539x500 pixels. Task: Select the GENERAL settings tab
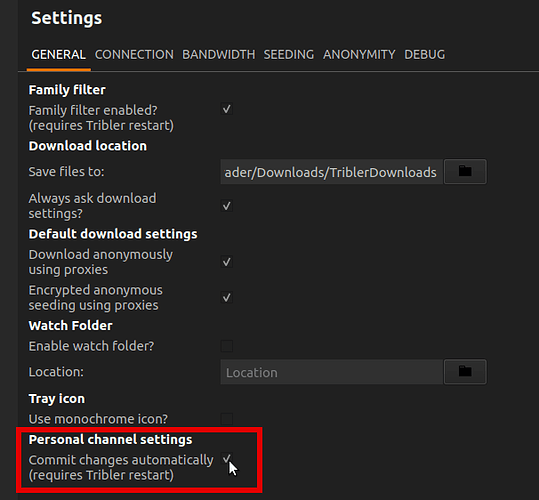pyautogui.click(x=58, y=55)
